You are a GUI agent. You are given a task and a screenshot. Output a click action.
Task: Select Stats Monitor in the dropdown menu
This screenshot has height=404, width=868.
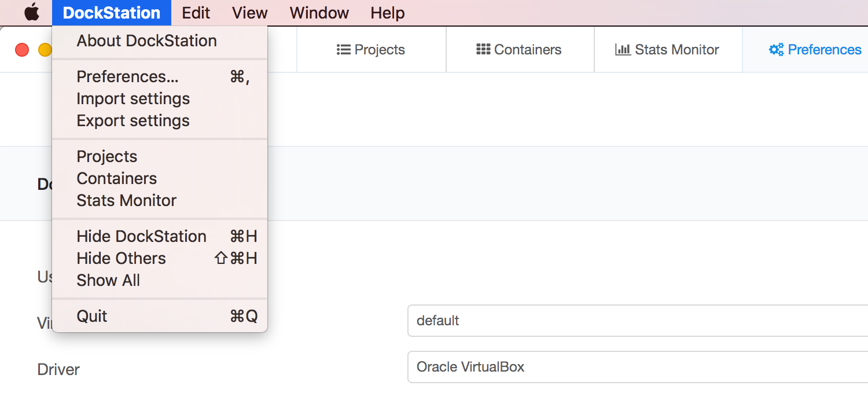[160, 200]
